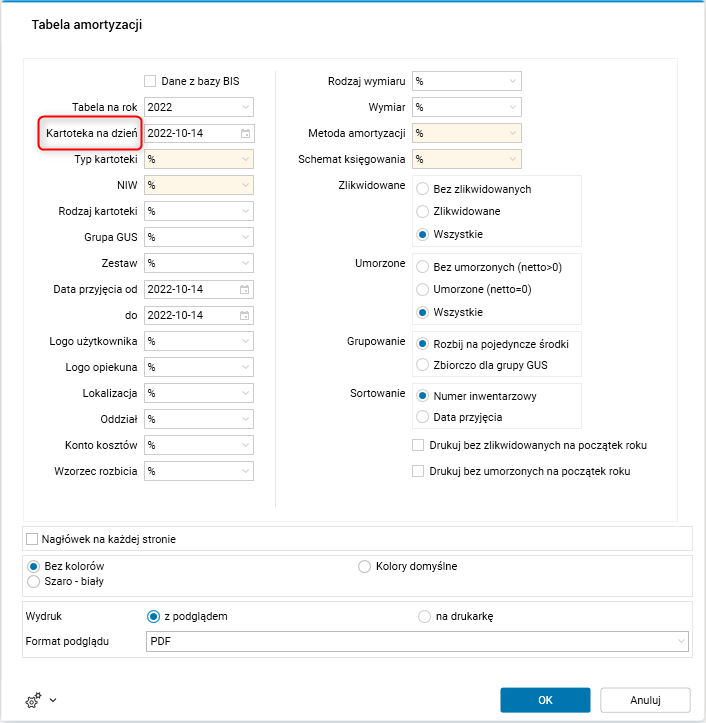The image size is (706, 723).
Task: Sort by Data przyjęcia
Action: click(423, 417)
